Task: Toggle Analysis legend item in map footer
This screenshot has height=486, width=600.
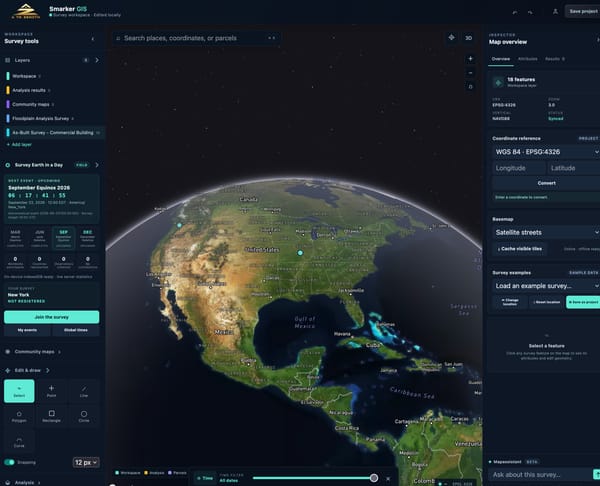Action: (x=154, y=473)
